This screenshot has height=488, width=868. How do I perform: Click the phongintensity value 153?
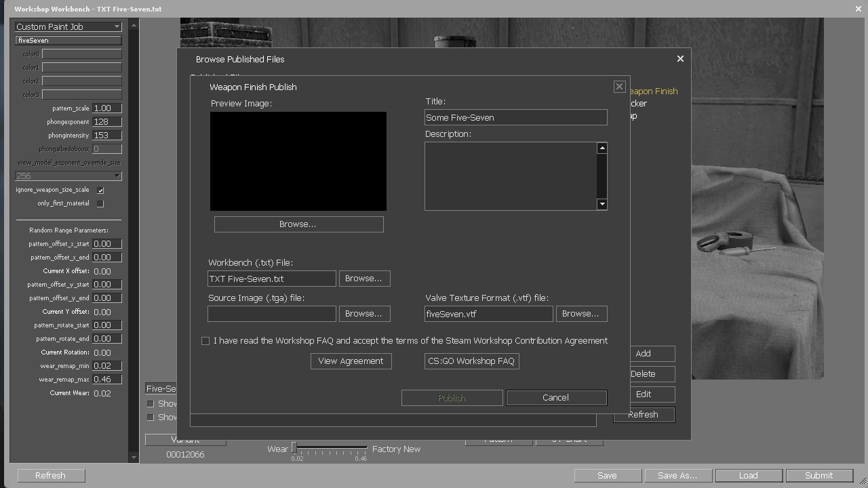tap(107, 135)
